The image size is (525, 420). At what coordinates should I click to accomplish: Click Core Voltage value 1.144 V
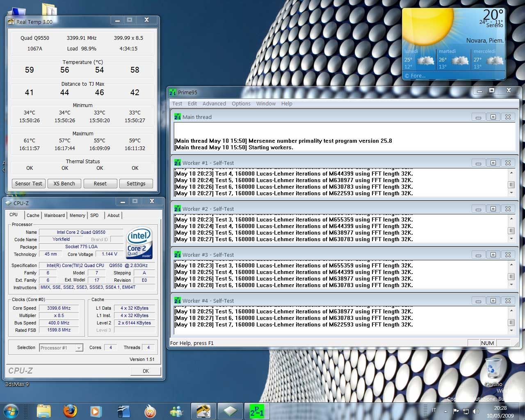(110, 254)
